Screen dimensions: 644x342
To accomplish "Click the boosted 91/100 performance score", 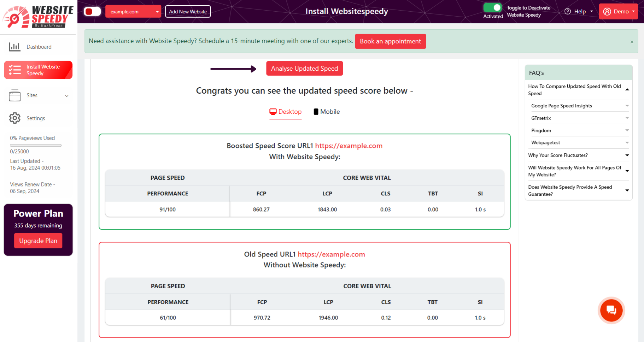I will [168, 210].
